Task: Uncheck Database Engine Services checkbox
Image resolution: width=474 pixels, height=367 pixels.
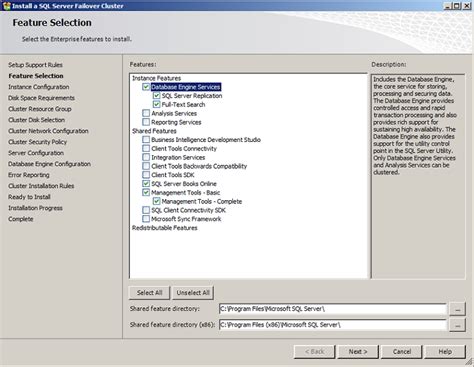Action: [x=146, y=87]
